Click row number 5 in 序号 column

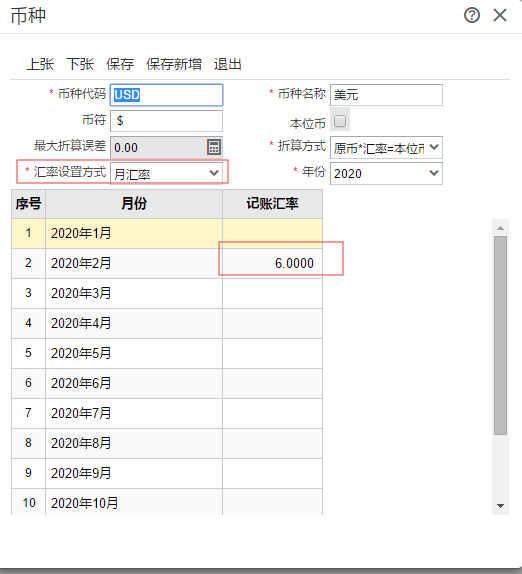pos(29,354)
